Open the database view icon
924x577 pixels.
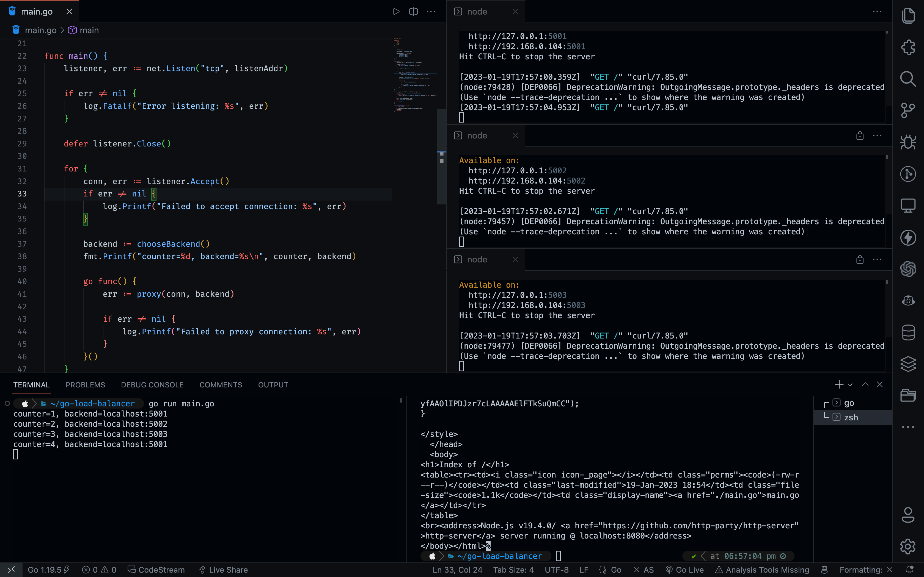click(x=908, y=332)
